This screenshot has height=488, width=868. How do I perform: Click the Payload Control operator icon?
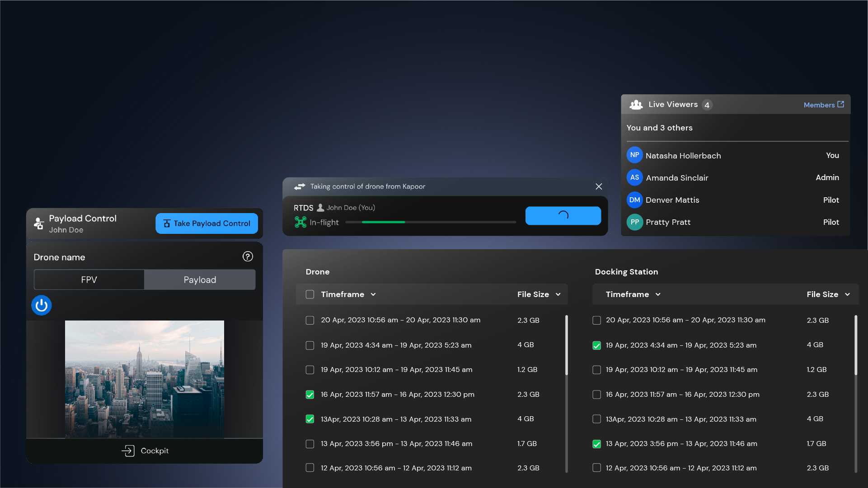pos(39,223)
